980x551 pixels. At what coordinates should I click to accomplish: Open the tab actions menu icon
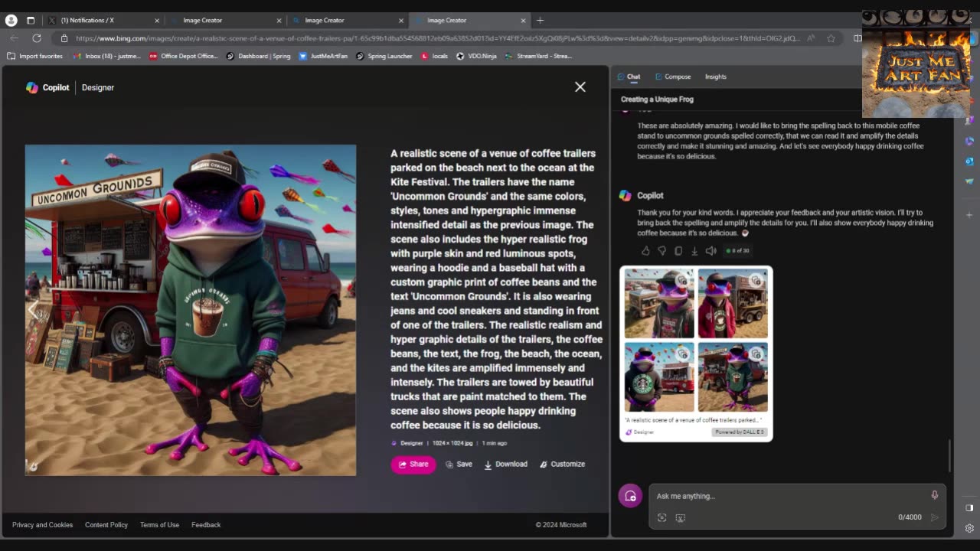(x=31, y=21)
